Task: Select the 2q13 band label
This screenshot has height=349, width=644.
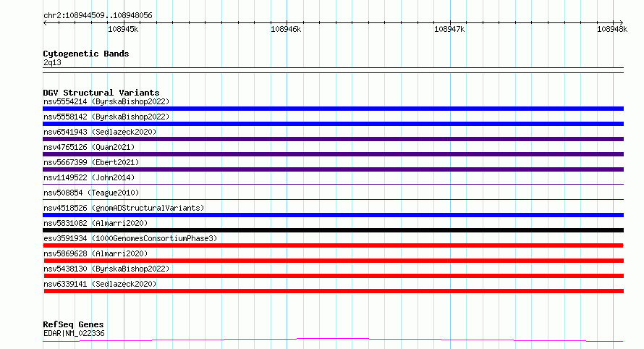Action: (52, 62)
